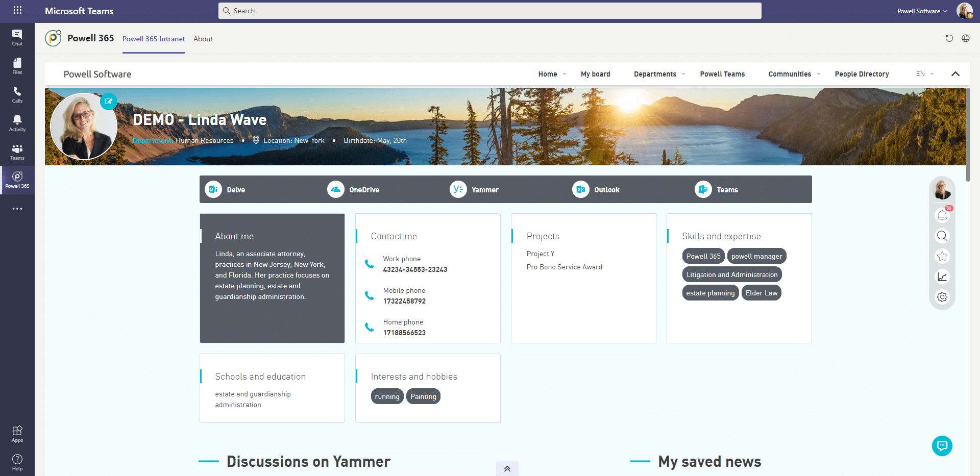Open the teal chat bubble button
This screenshot has width=980, height=476.
[x=942, y=445]
